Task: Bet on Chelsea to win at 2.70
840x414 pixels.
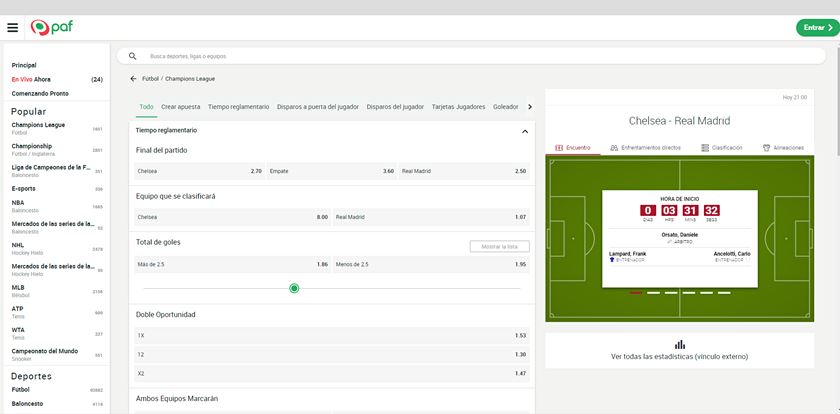Action: (199, 171)
